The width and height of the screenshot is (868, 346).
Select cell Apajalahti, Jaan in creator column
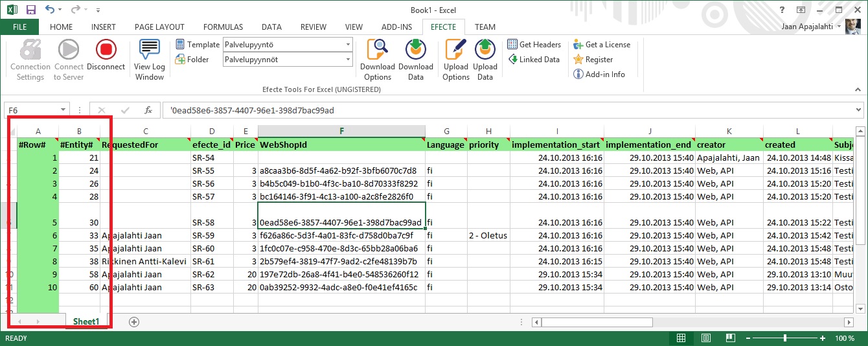click(729, 157)
